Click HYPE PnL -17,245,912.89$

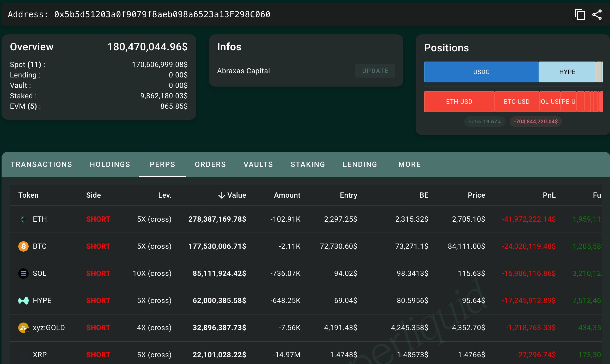coord(529,301)
